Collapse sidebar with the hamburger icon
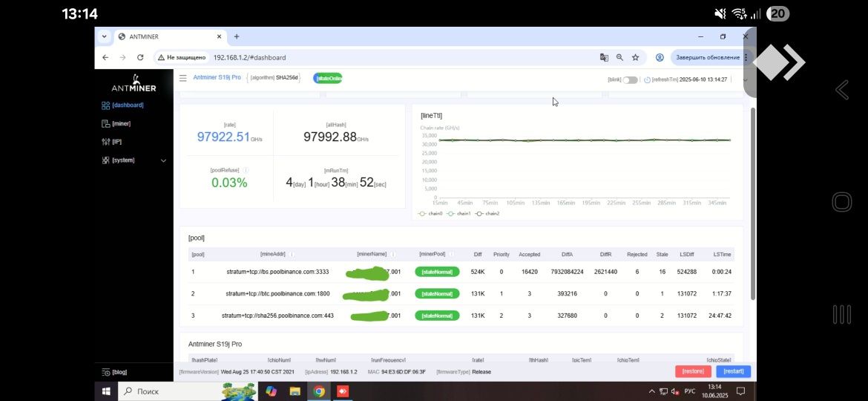Screen dimensions: 868x401 (183, 78)
